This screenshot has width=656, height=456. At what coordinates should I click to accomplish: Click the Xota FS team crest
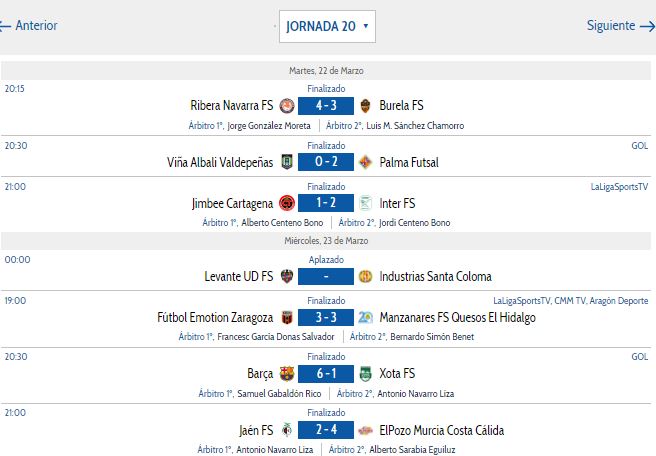[x=365, y=374]
